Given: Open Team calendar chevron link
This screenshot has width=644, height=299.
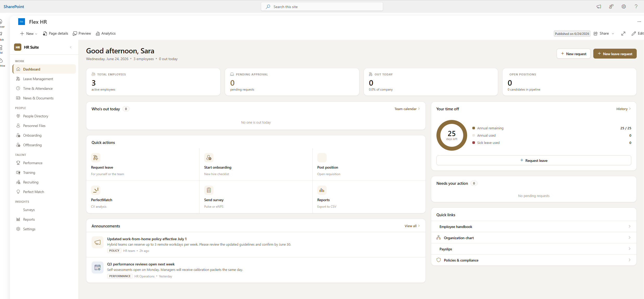Looking at the screenshot, I should 407,109.
